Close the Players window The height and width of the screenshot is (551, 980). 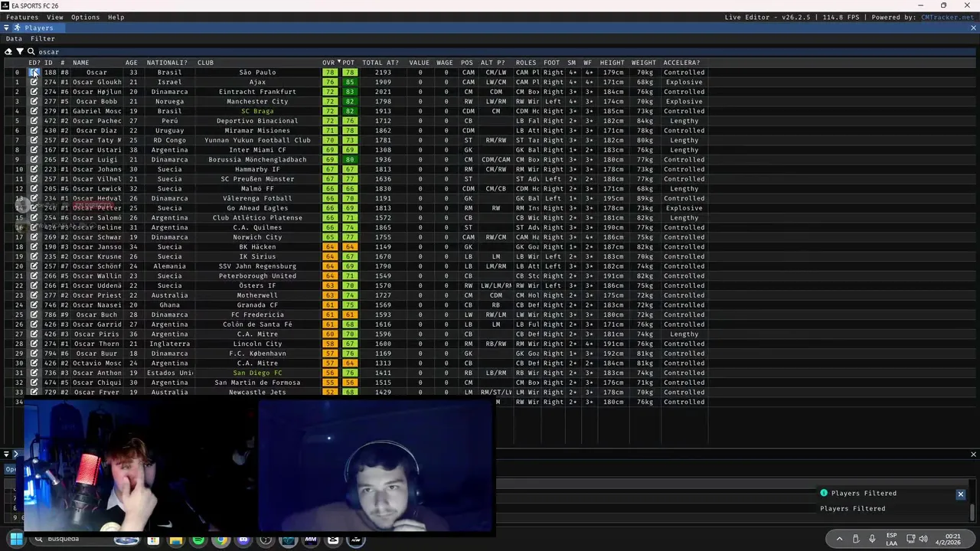pos(974,28)
